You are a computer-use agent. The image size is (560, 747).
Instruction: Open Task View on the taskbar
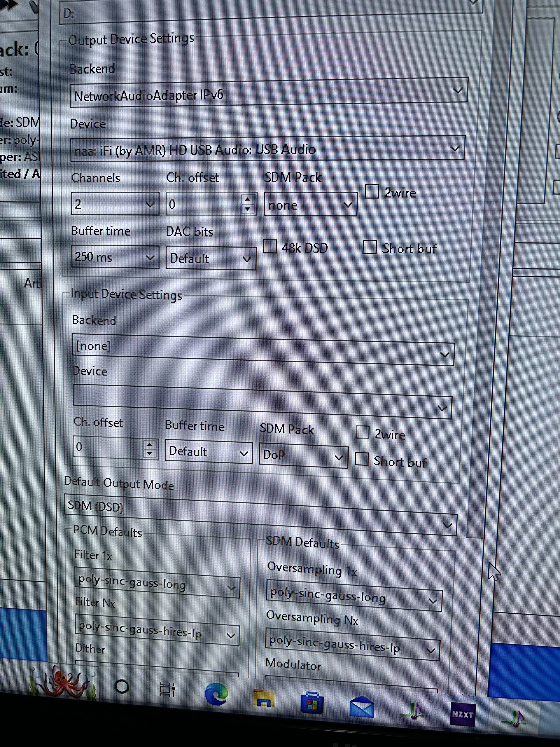(167, 689)
